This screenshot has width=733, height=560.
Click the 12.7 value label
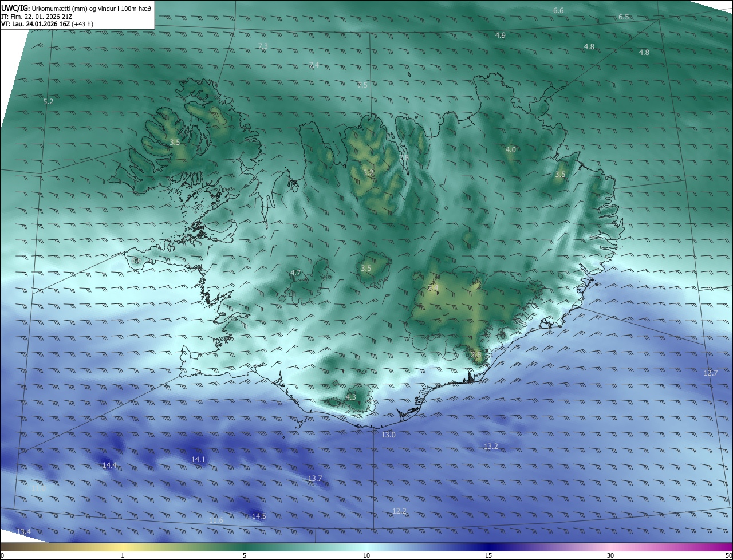coord(710,373)
